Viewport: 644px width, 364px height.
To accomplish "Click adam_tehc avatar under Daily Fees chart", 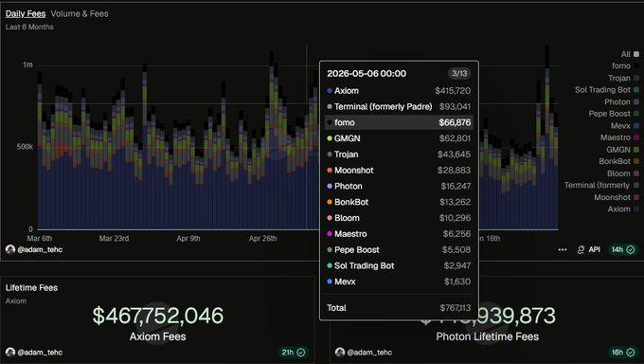I will pos(10,249).
